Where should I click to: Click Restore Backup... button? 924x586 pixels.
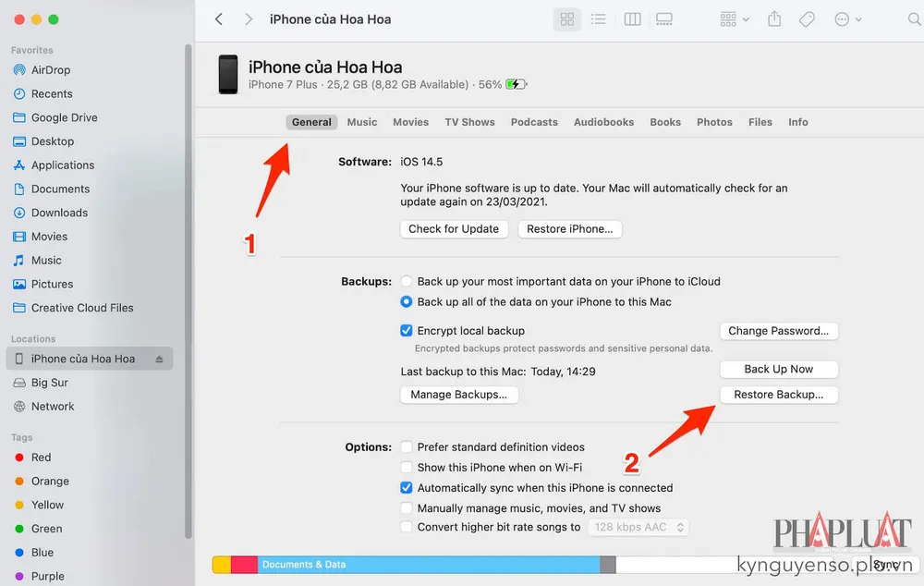(x=778, y=395)
